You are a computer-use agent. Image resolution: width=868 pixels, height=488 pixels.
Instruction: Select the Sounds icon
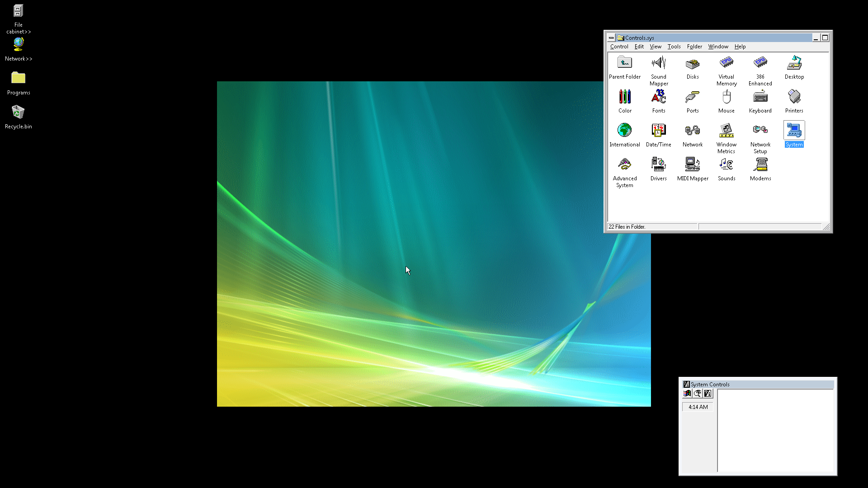pyautogui.click(x=726, y=164)
